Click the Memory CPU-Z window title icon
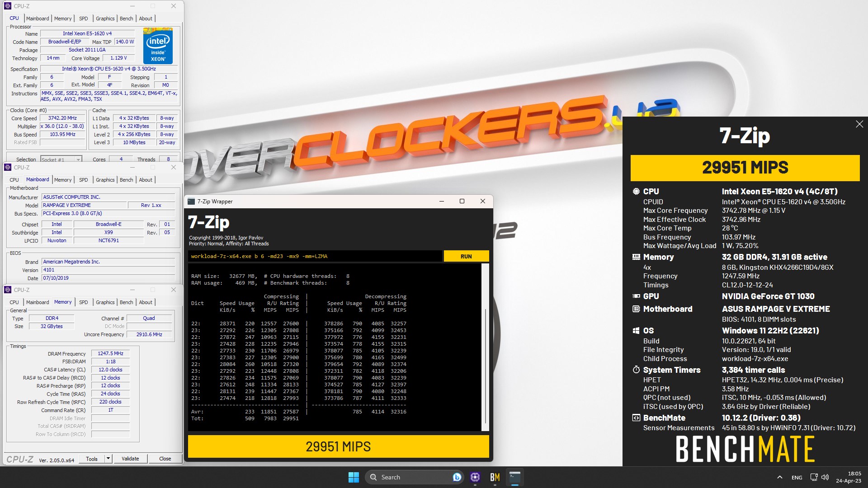 click(x=8, y=290)
